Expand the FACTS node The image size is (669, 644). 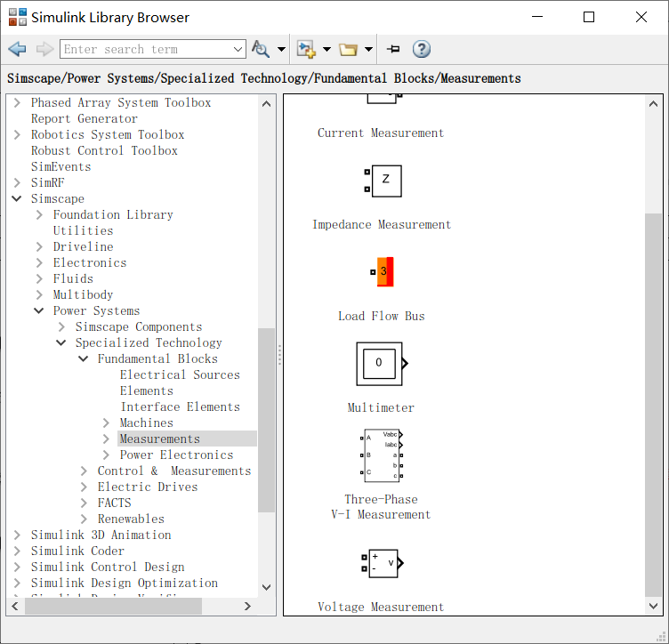click(x=84, y=503)
